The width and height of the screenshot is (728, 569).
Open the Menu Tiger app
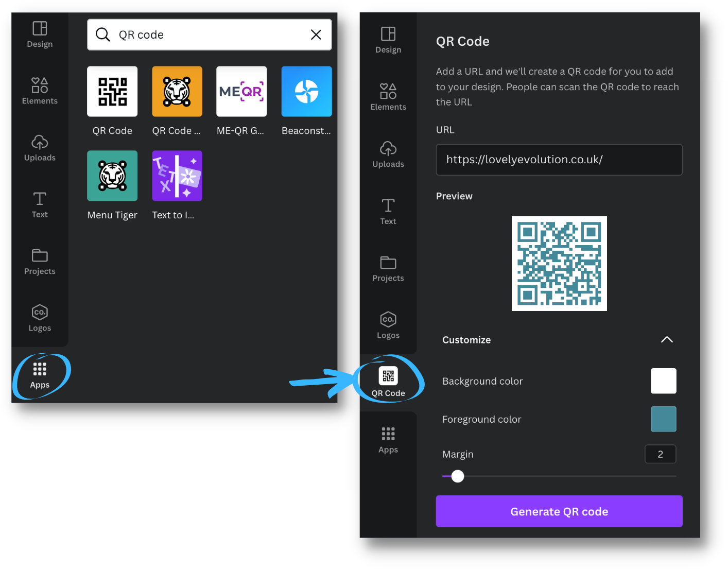click(112, 176)
